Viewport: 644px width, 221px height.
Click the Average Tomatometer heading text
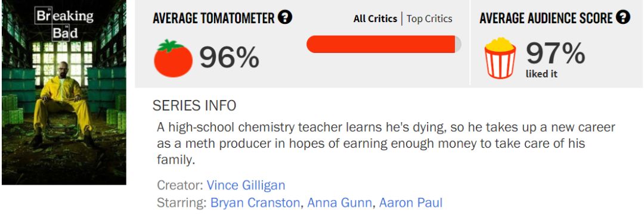click(213, 18)
